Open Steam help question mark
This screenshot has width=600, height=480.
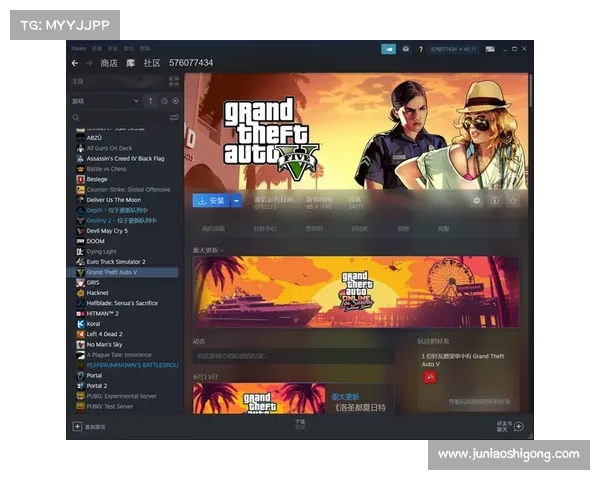[420, 48]
